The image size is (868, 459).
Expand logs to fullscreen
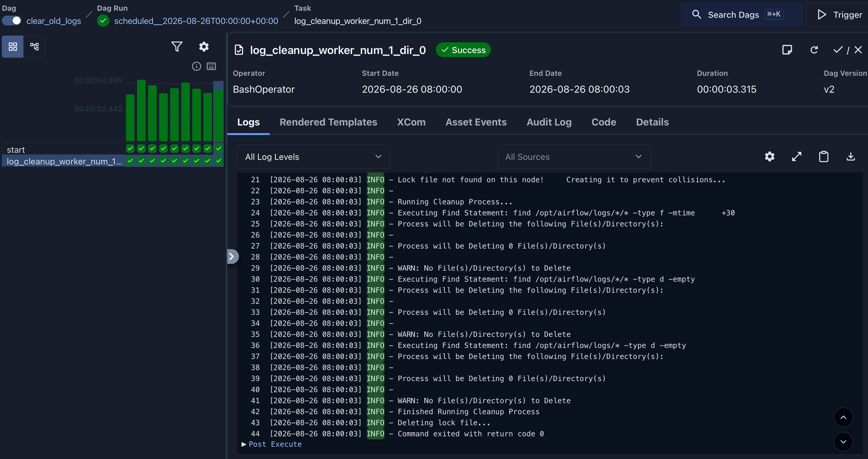(796, 156)
